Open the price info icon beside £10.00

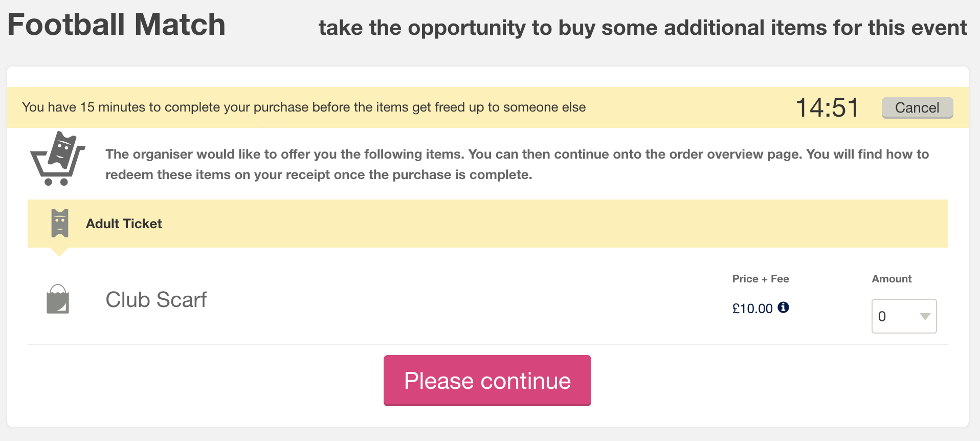[783, 307]
